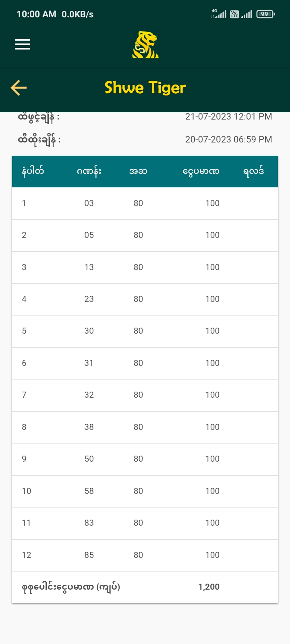Tap the yellow tiger logo
The height and width of the screenshot is (644, 290).
pos(145,45)
